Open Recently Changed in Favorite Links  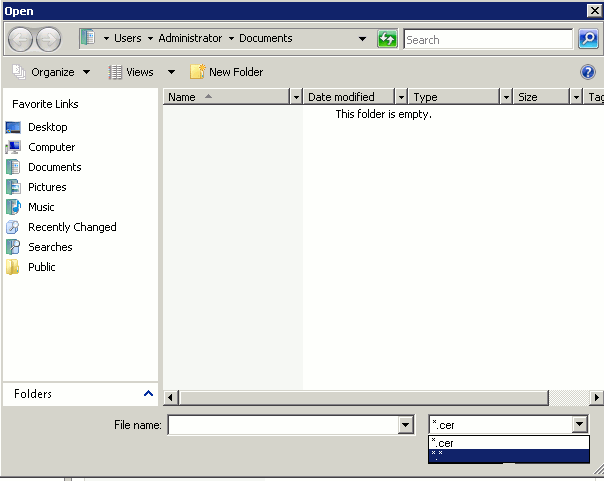click(71, 227)
